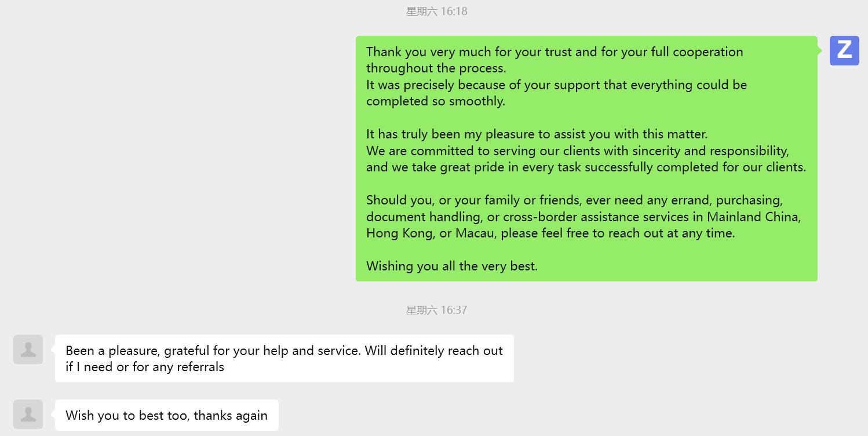Click the "We are committed to serving" line
This screenshot has width=868, height=436.
coord(577,151)
